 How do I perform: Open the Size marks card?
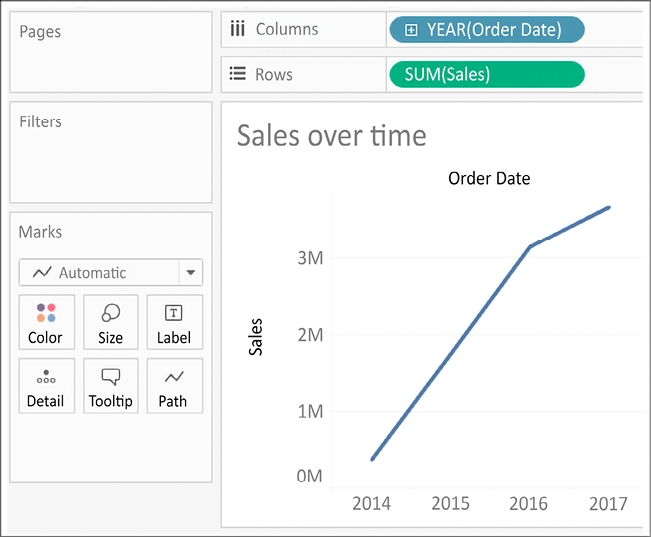pos(110,322)
